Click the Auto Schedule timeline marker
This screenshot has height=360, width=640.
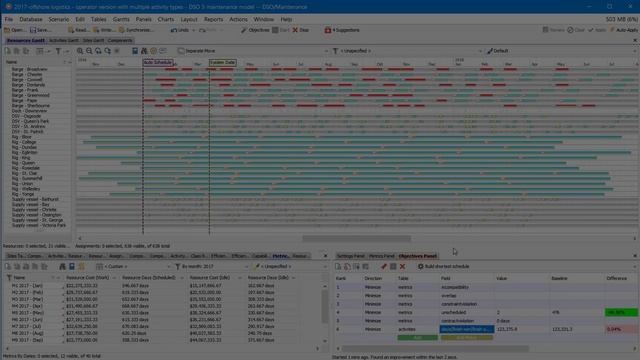pyautogui.click(x=158, y=62)
